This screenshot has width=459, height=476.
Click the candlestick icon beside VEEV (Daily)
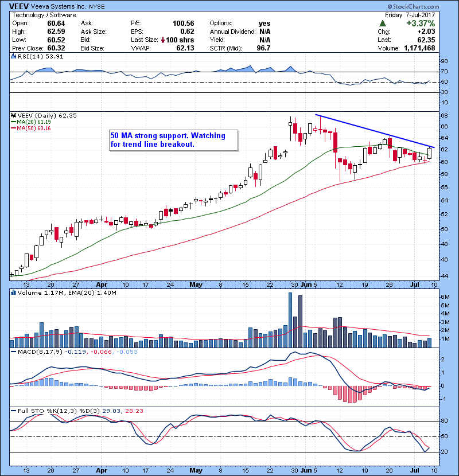pos(13,116)
